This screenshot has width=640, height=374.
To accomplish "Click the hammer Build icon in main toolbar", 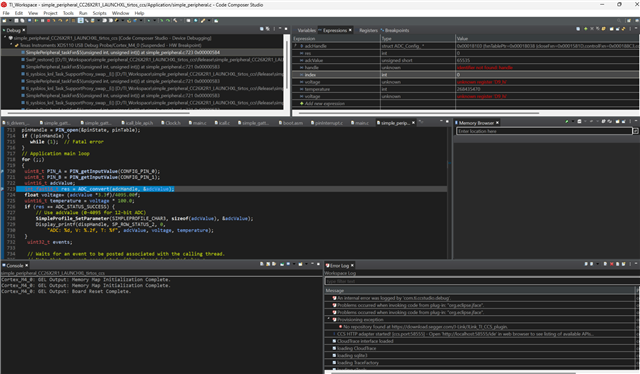I will tap(175, 20).
